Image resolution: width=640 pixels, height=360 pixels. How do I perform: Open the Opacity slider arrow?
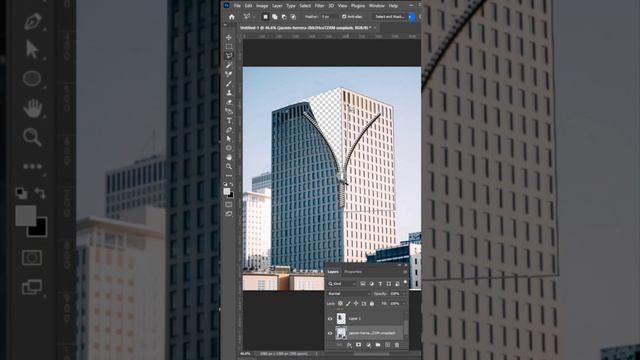point(403,293)
